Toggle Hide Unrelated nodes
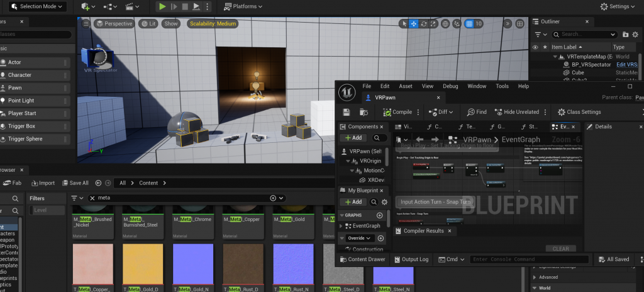Image resolution: width=644 pixels, height=292 pixels. (x=517, y=112)
